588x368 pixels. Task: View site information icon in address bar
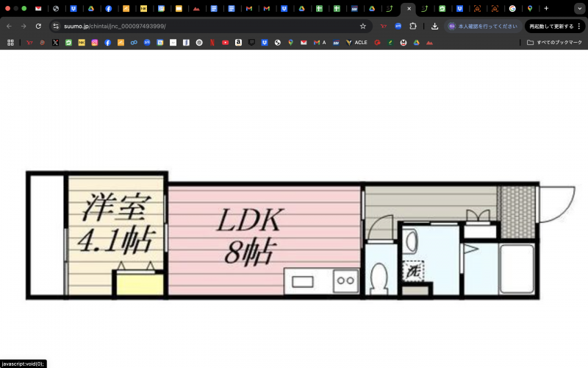click(x=56, y=26)
